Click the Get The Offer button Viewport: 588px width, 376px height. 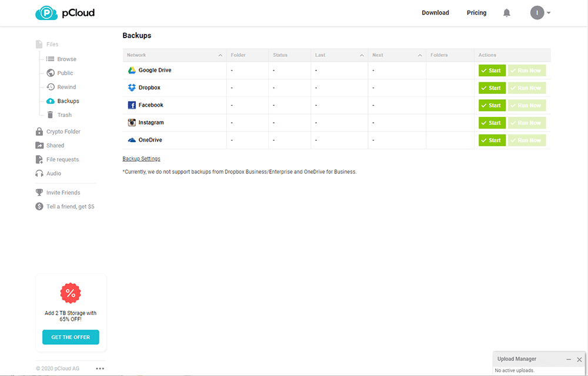click(x=71, y=337)
